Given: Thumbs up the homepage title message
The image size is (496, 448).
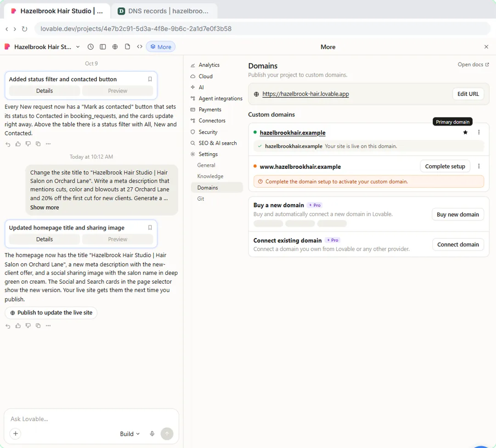Looking at the screenshot, I should click(x=18, y=326).
